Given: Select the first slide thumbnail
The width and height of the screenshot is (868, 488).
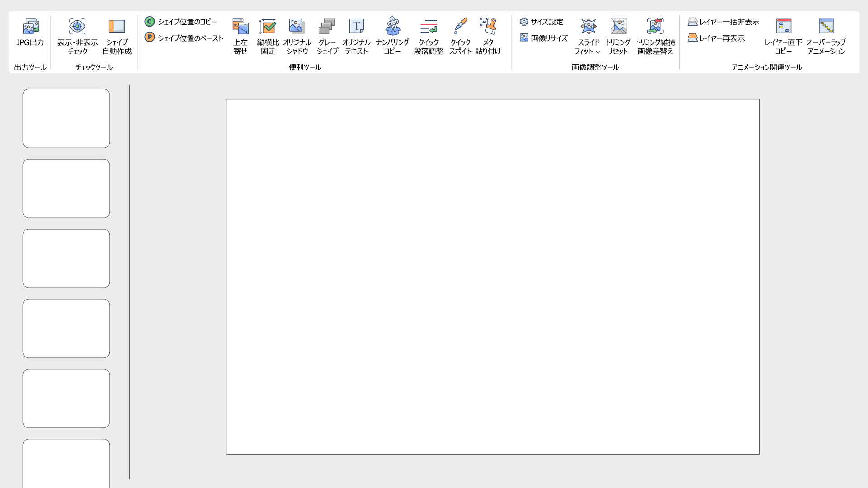Looking at the screenshot, I should click(66, 118).
